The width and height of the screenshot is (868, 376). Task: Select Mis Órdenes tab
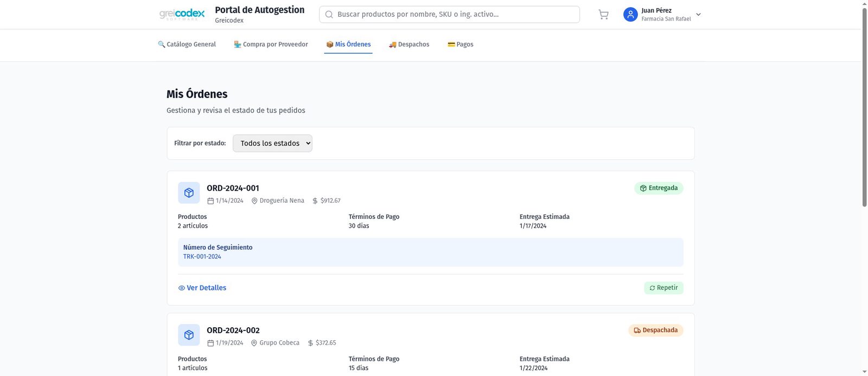348,44
